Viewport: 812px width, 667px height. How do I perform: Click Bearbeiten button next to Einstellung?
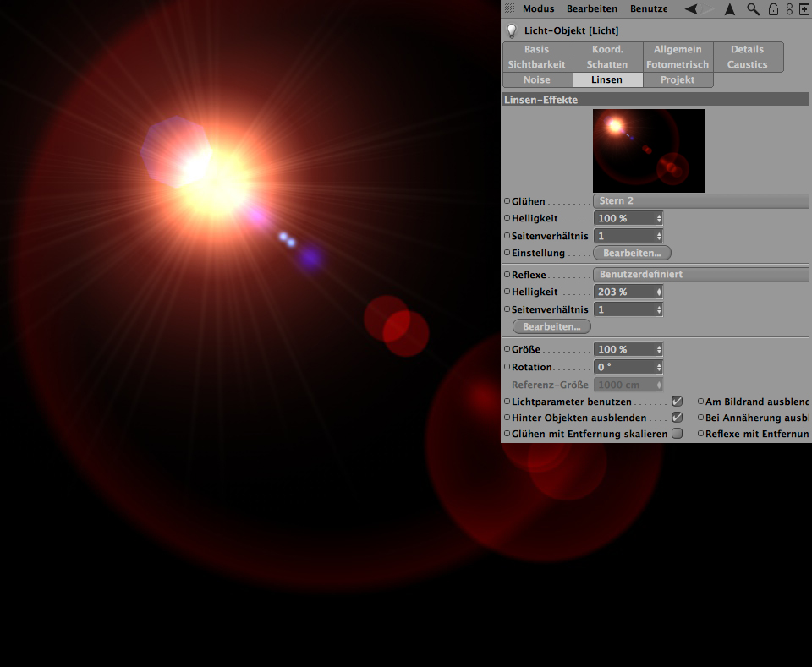632,253
